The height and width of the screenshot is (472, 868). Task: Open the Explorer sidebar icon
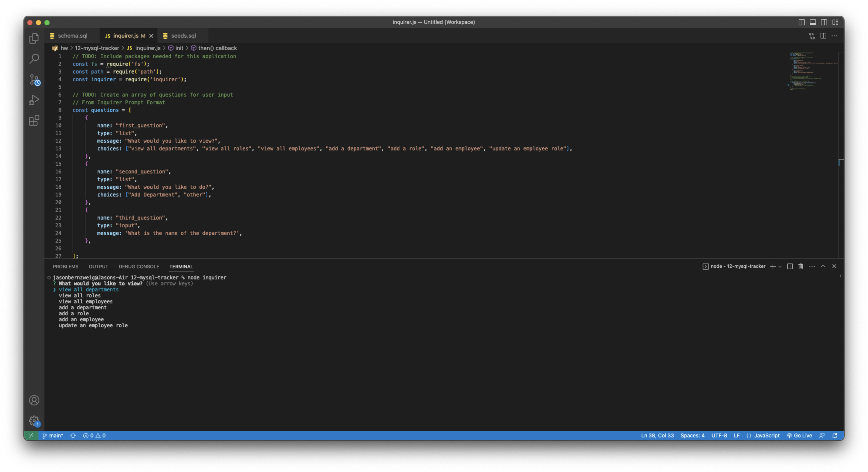click(x=34, y=38)
